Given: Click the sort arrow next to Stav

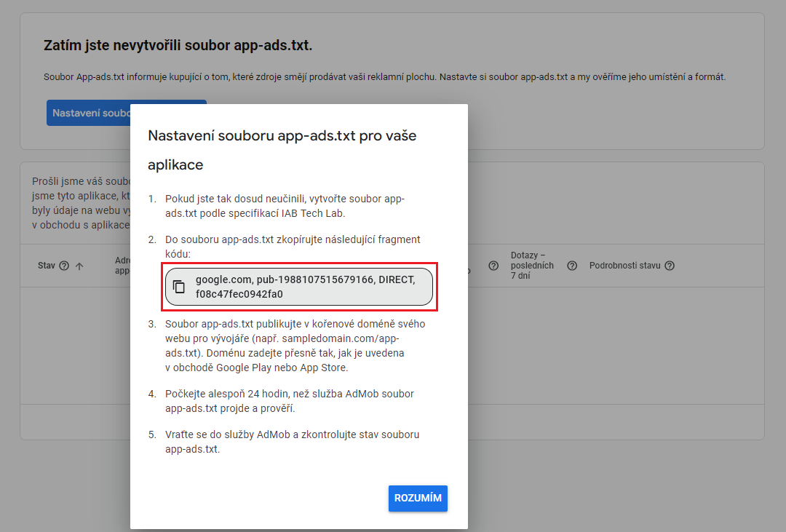Looking at the screenshot, I should click(79, 266).
